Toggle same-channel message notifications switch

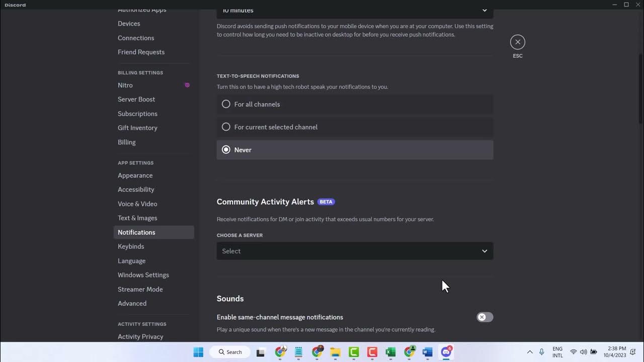point(485,317)
